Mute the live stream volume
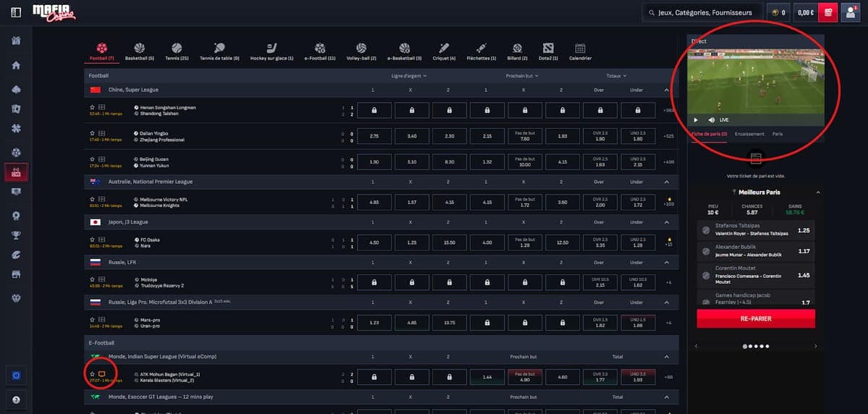The image size is (868, 414). coord(712,120)
